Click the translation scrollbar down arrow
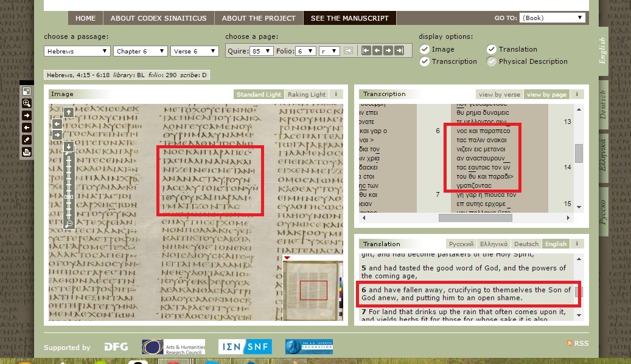This screenshot has height=364, width=631. (579, 315)
